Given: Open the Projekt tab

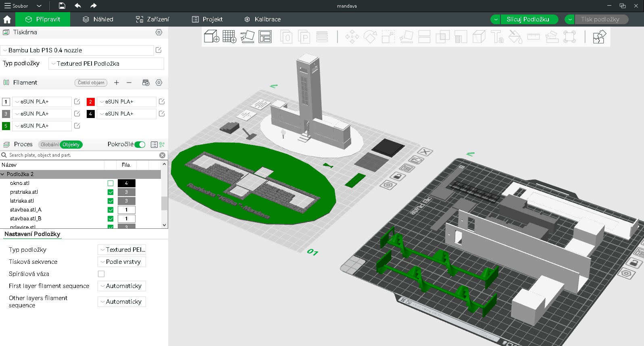Looking at the screenshot, I should click(x=207, y=19).
